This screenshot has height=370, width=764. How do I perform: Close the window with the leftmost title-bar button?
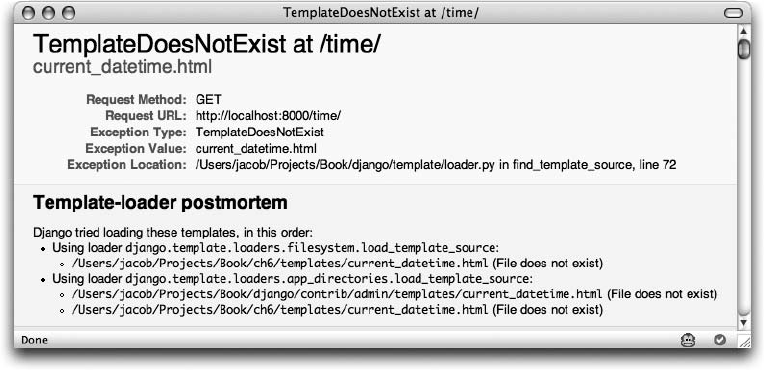click(29, 13)
